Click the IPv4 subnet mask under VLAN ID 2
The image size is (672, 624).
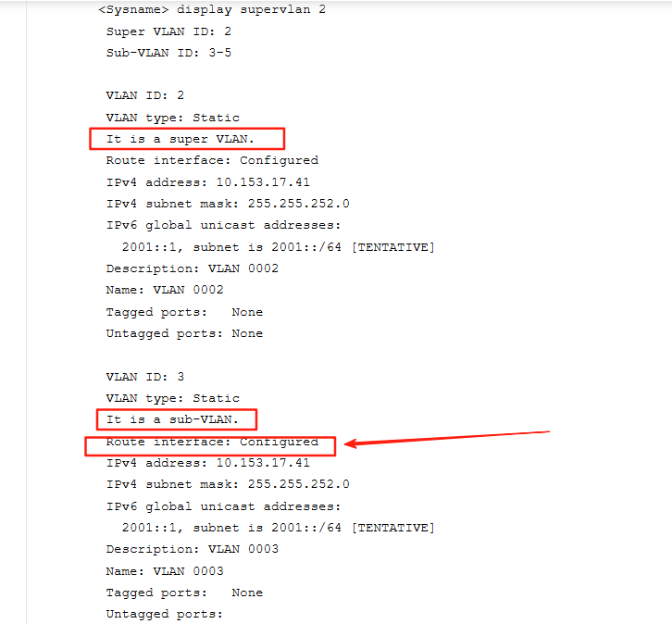pos(228,204)
